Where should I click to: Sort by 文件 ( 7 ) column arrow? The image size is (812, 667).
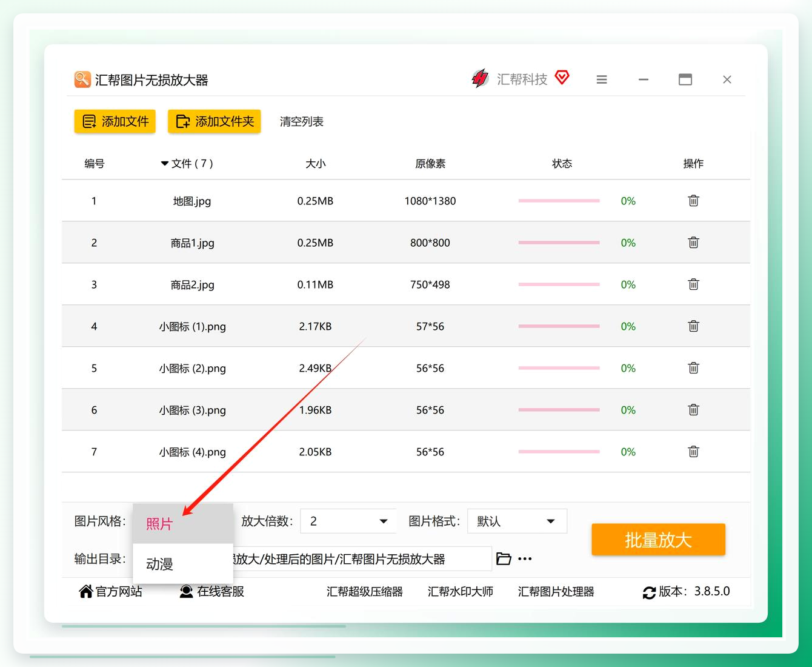pos(165,164)
